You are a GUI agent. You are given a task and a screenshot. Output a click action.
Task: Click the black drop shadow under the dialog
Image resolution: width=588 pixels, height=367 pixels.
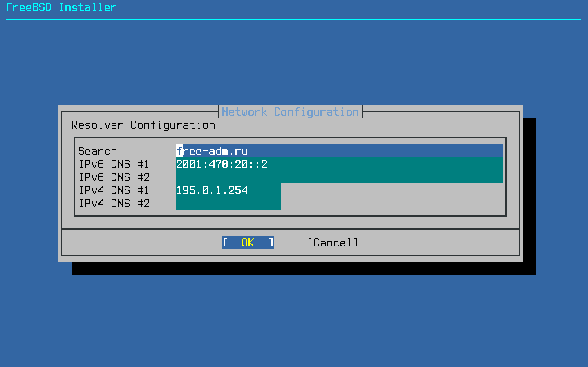point(302,269)
